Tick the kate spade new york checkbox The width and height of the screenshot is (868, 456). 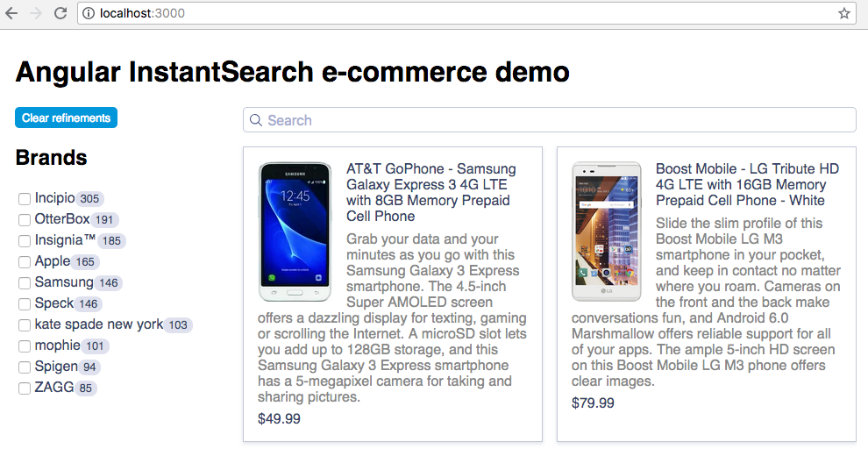click(x=25, y=325)
